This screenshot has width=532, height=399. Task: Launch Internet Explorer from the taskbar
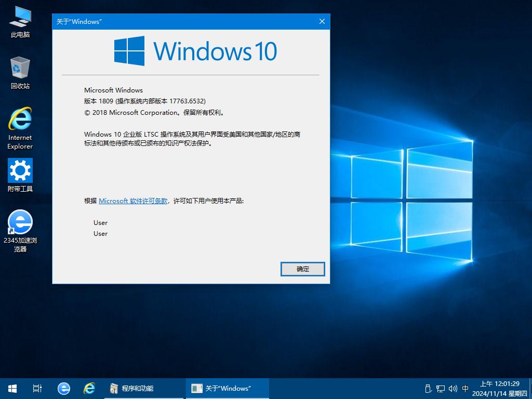click(89, 389)
